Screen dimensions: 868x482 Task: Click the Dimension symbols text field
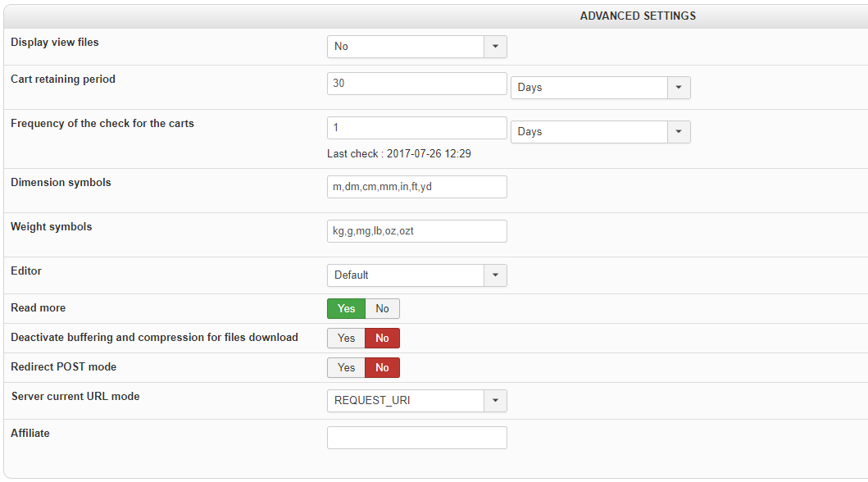pyautogui.click(x=416, y=187)
